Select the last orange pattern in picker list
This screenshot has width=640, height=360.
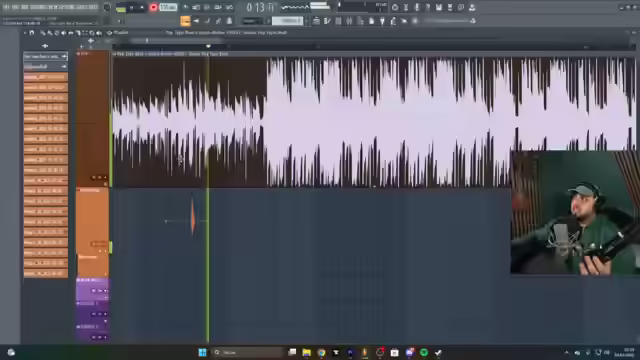[x=45, y=273]
